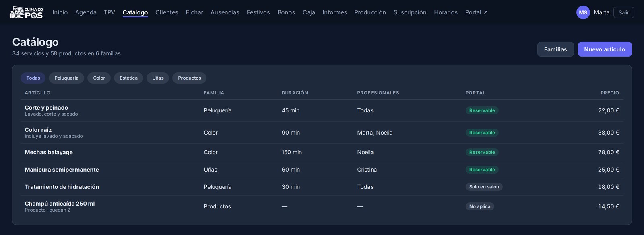
Task: Open the Familias button
Action: tap(555, 49)
